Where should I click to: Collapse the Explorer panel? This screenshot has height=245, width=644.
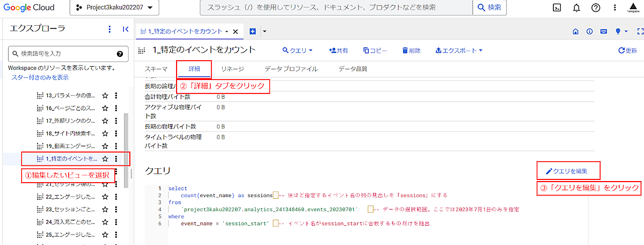pos(126,30)
